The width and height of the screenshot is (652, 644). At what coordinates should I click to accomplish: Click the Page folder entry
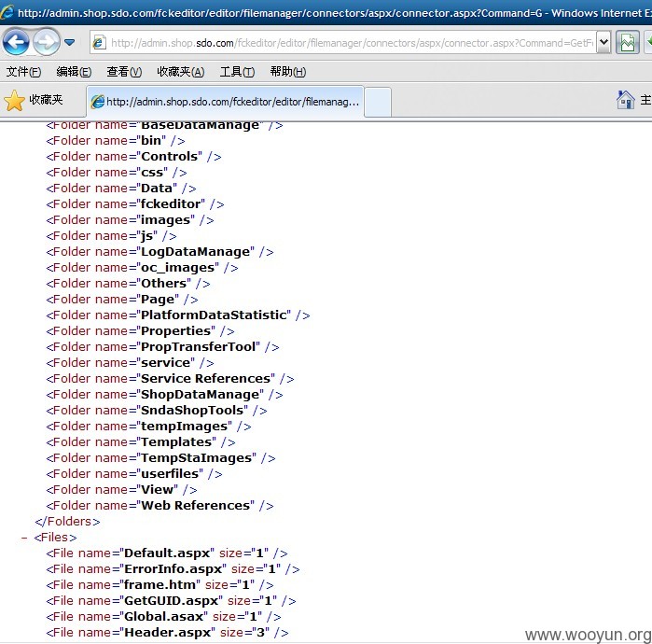coord(122,299)
